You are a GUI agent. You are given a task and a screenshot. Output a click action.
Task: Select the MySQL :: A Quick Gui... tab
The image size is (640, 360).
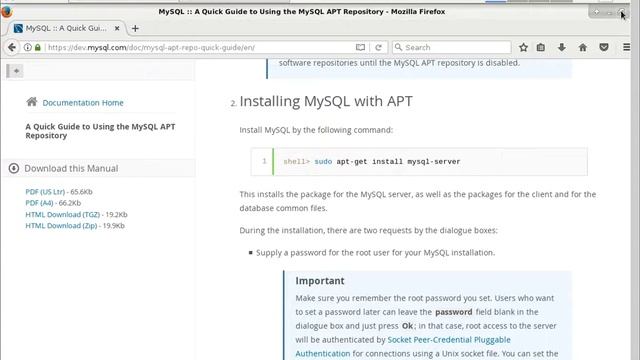pos(66,28)
